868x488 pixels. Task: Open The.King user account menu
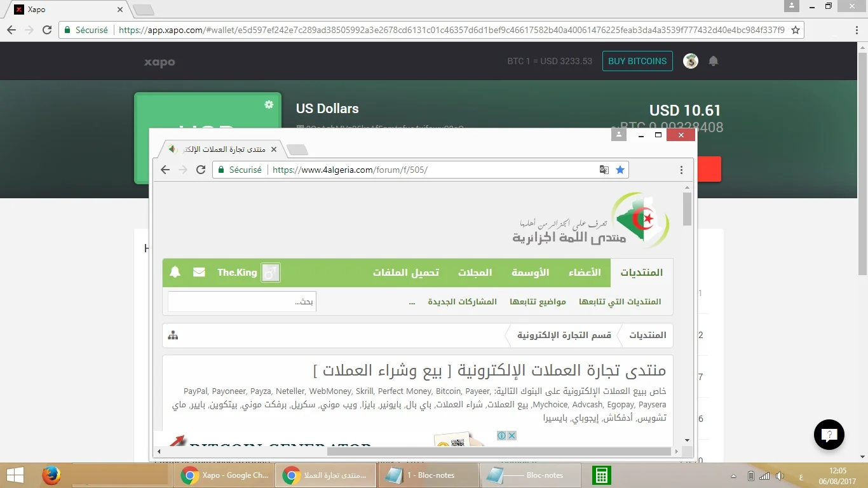click(x=237, y=273)
